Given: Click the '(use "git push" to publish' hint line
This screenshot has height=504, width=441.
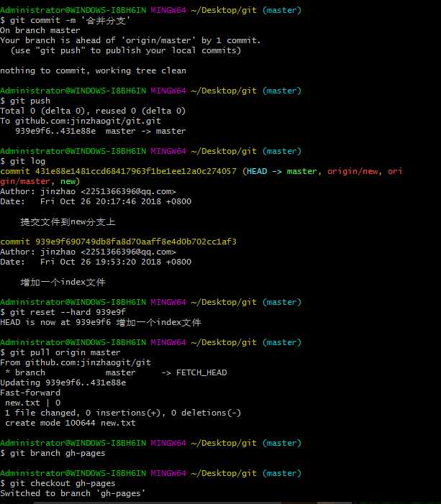Looking at the screenshot, I should click(125, 51).
